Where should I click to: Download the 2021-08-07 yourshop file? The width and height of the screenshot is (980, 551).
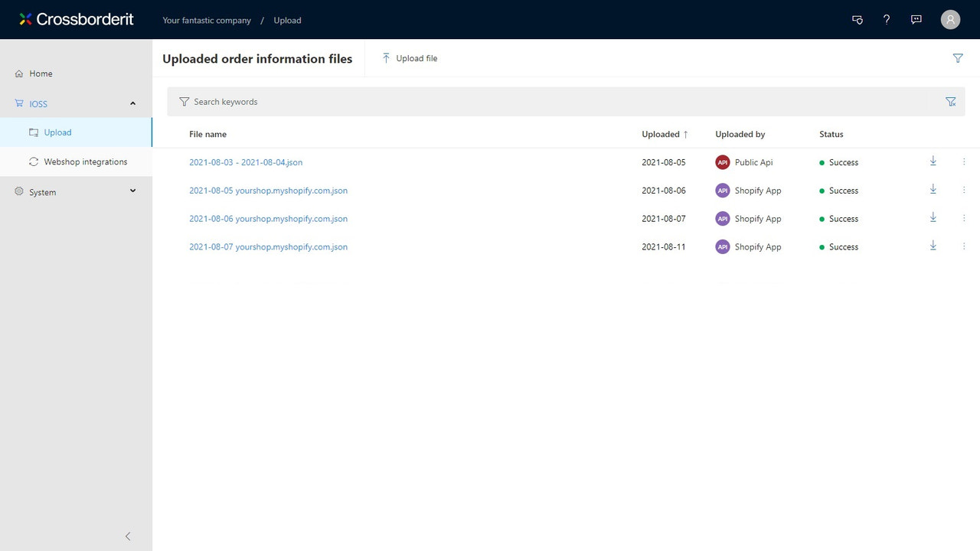(x=933, y=246)
